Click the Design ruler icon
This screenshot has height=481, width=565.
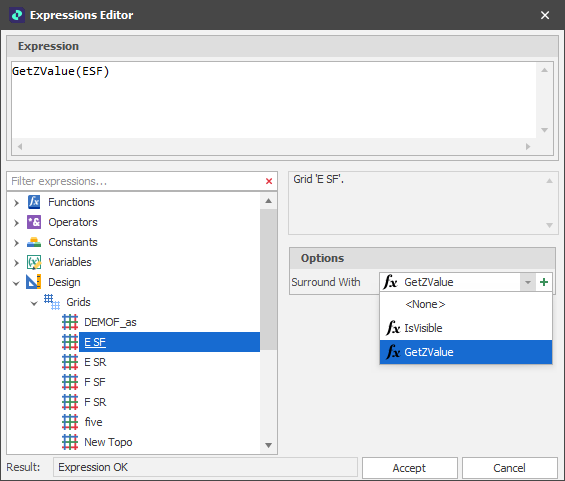click(x=34, y=282)
